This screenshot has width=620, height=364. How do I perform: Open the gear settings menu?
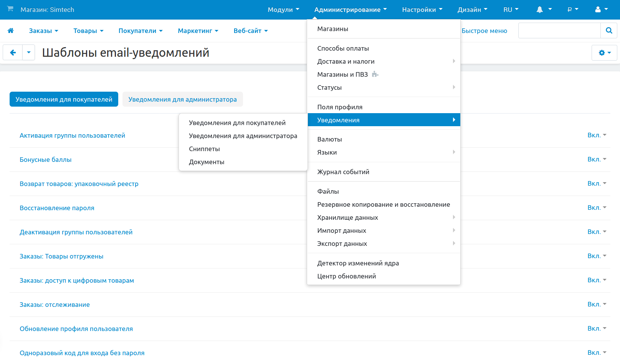click(604, 53)
